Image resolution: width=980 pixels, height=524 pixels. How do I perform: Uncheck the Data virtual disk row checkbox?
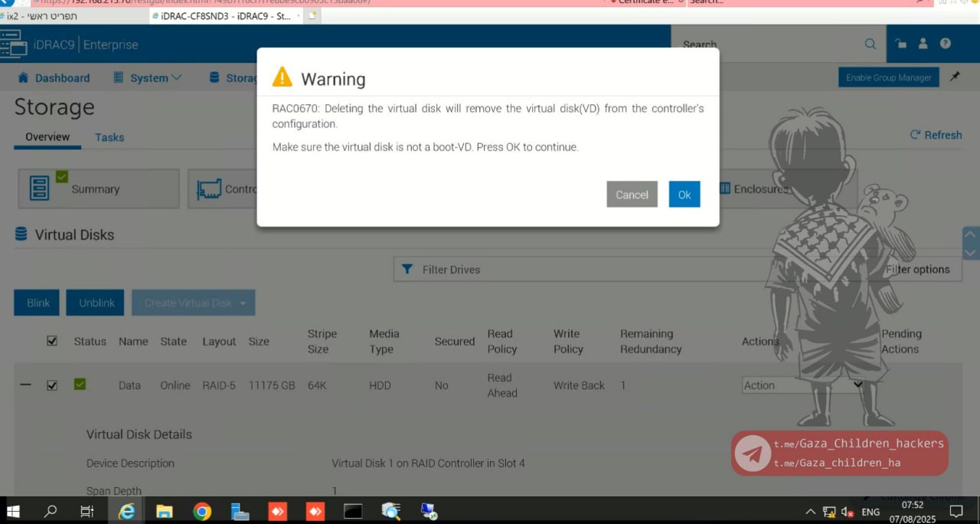[52, 385]
